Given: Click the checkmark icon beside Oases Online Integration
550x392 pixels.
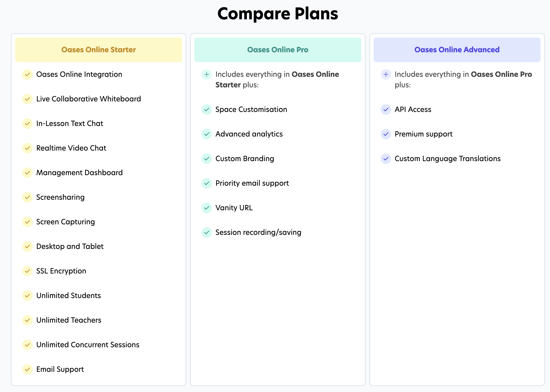Looking at the screenshot, I should (27, 74).
